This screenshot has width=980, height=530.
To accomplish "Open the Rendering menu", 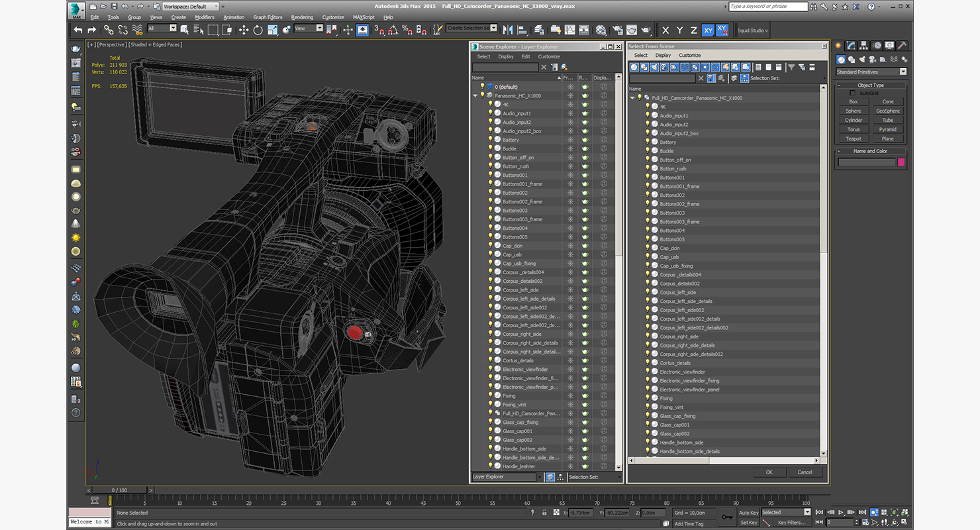I will click(302, 17).
